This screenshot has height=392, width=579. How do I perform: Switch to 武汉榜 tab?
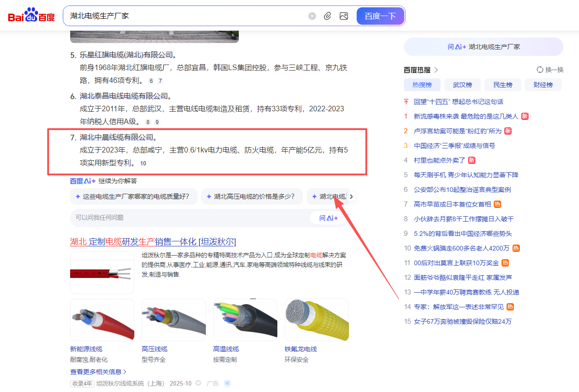(462, 85)
